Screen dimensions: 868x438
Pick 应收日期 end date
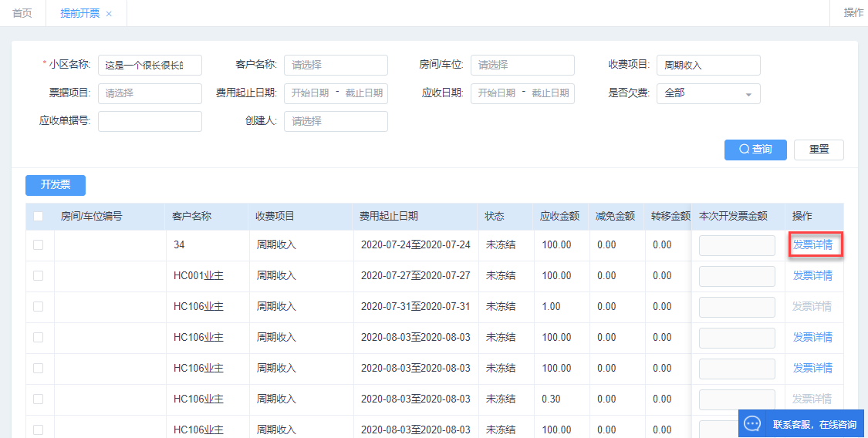[550, 93]
